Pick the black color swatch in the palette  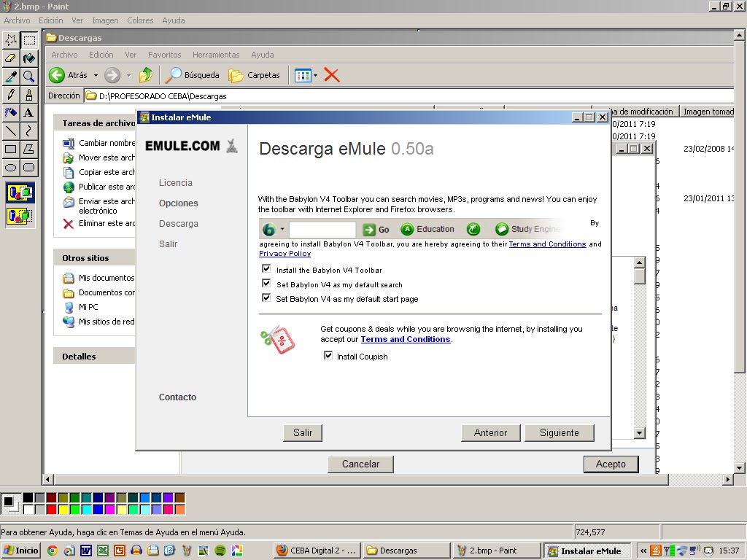click(x=28, y=497)
